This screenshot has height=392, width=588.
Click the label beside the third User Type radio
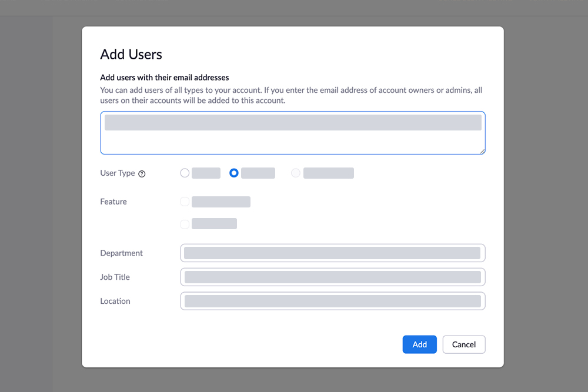click(328, 173)
